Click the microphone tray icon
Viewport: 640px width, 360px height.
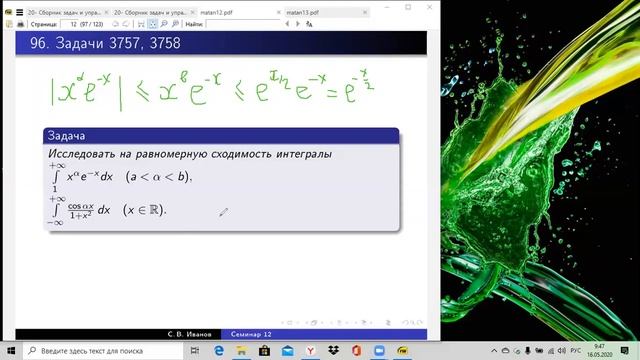[x=528, y=351]
